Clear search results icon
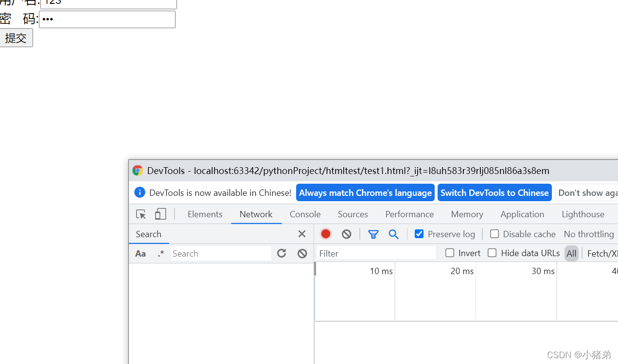 coord(302,253)
